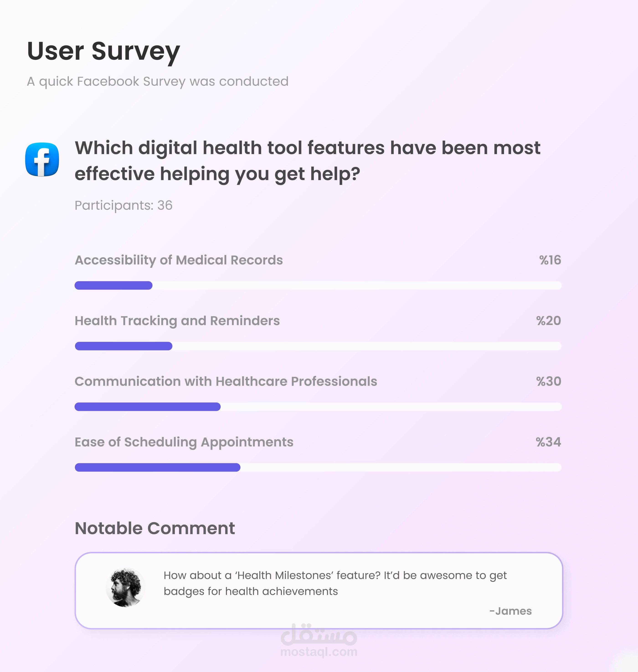Click the Accessibility of Medical Records progress bar
The width and height of the screenshot is (638, 672).
pos(318,285)
